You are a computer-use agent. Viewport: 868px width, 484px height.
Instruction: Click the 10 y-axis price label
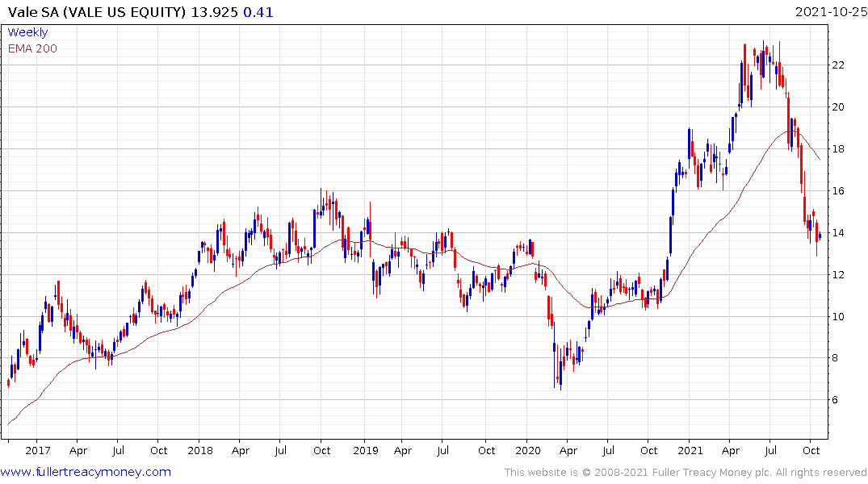pos(838,316)
